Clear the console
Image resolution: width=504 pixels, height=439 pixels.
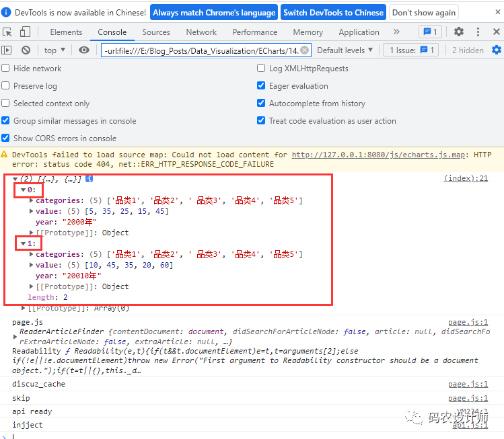tap(26, 50)
